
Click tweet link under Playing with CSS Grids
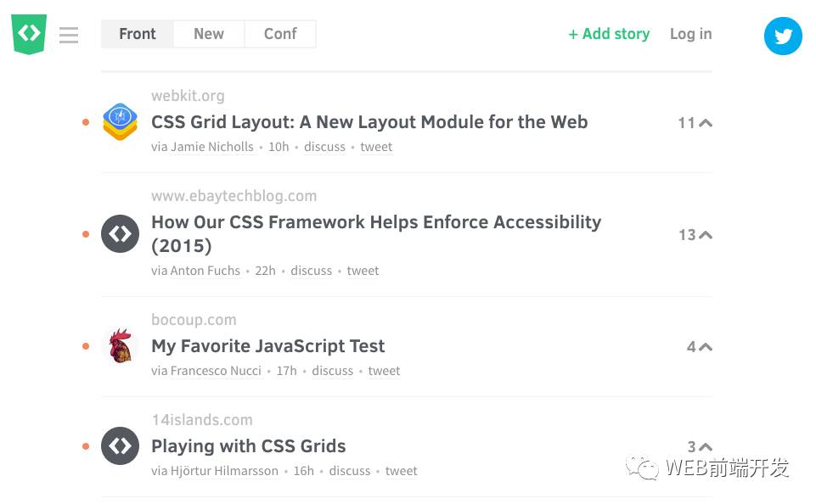[401, 471]
